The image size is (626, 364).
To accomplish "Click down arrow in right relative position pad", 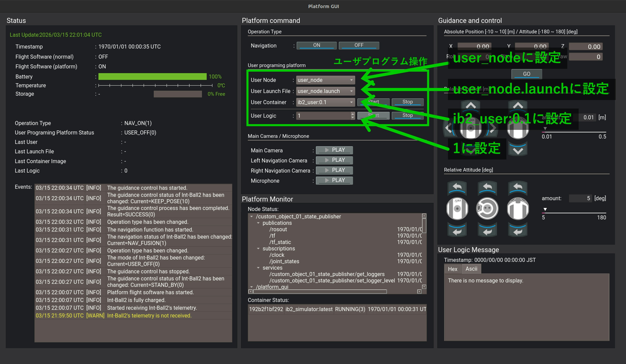I will (x=518, y=150).
